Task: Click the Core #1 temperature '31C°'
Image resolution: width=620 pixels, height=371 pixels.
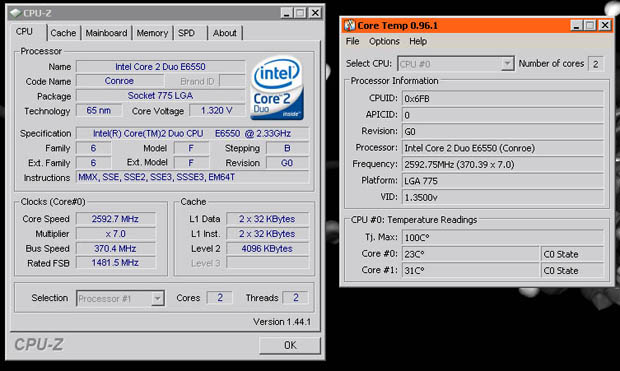Action: click(471, 271)
